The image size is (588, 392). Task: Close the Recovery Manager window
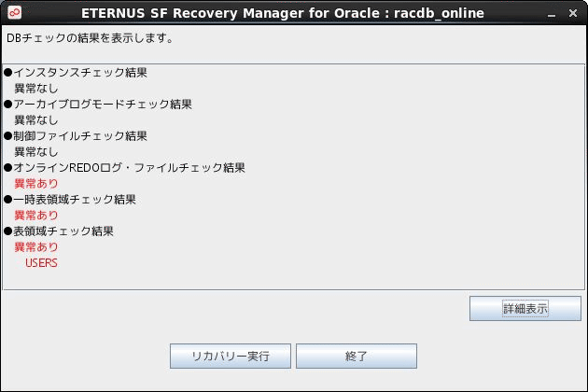(573, 13)
